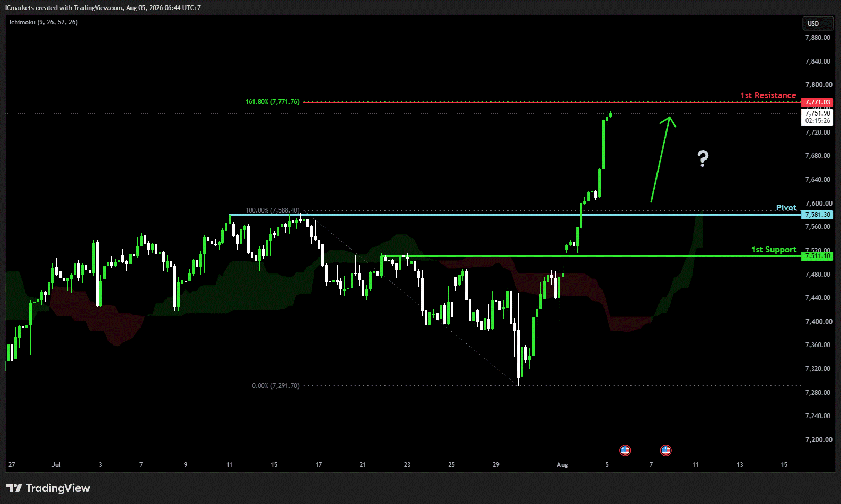Click the first US economic event flag icon
Screen dimensions: 841x504
(625, 450)
